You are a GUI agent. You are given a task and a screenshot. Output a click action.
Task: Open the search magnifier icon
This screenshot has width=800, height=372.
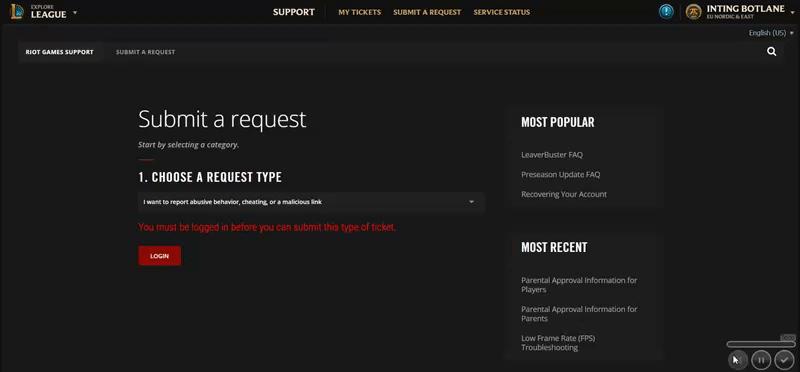point(771,52)
